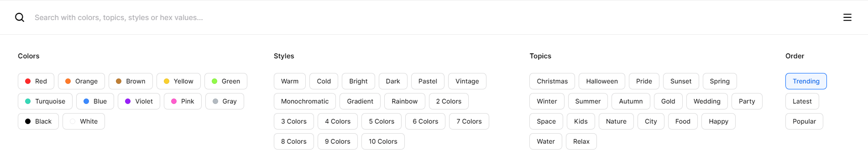Image resolution: width=868 pixels, height=166 pixels.
Task: Select the Pastel style tag
Action: pos(428,81)
